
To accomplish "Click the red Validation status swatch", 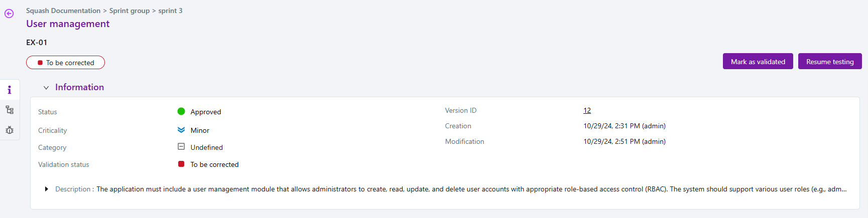I will [x=181, y=164].
